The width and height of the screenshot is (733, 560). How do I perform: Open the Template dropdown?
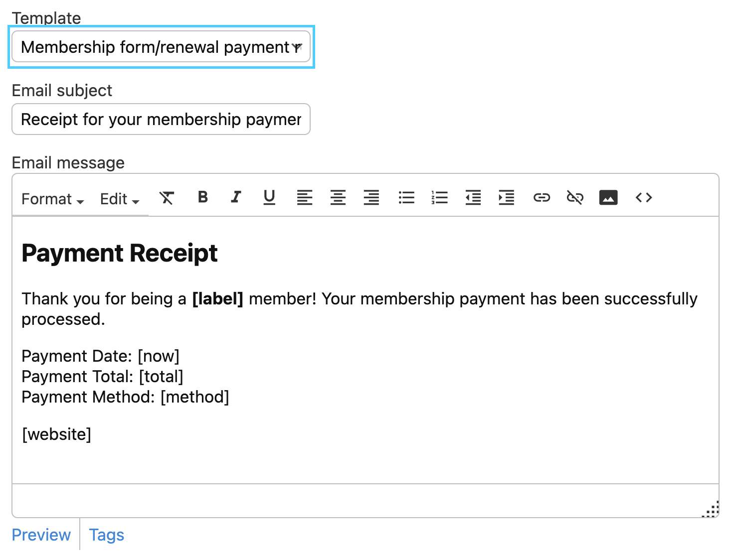(161, 47)
